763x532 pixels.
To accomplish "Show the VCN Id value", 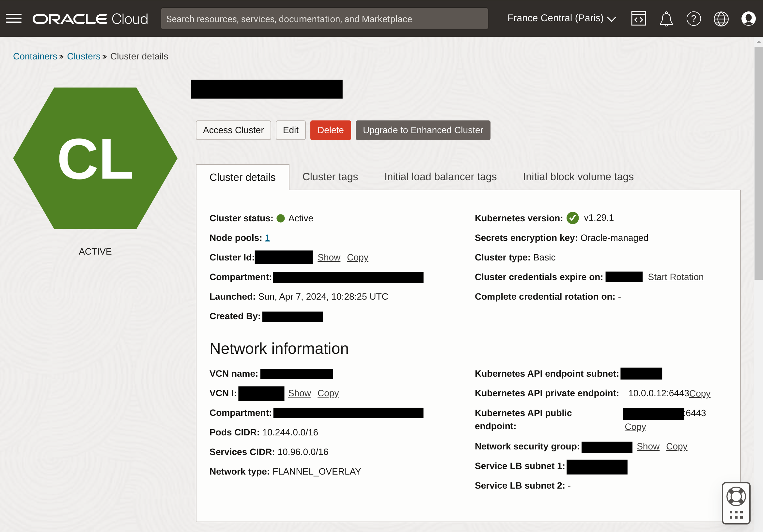I will pyautogui.click(x=299, y=393).
